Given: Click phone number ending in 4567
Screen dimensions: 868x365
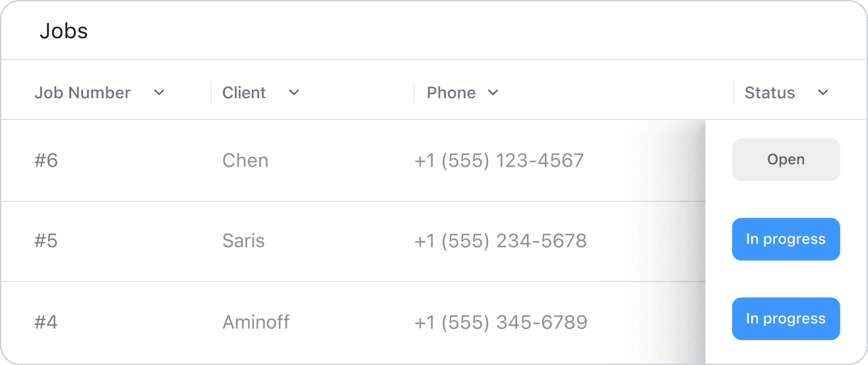Looking at the screenshot, I should [499, 161].
